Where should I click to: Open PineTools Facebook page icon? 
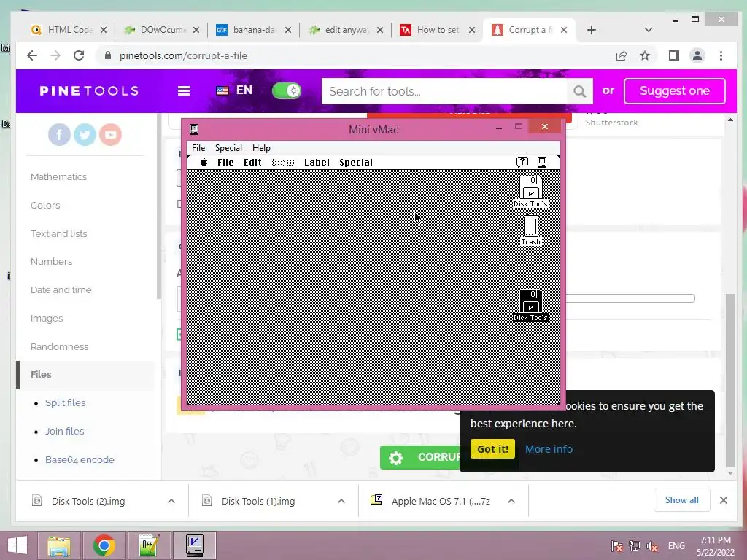point(60,135)
